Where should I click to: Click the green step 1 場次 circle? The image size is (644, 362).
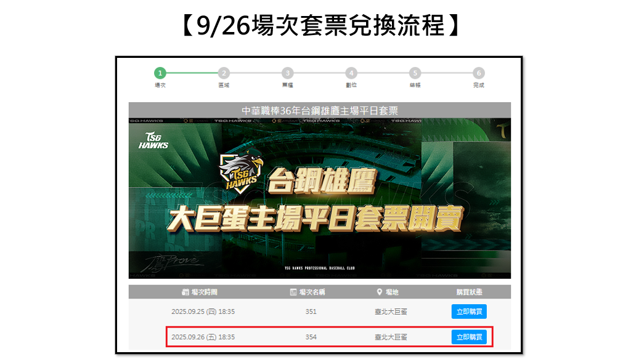click(160, 73)
